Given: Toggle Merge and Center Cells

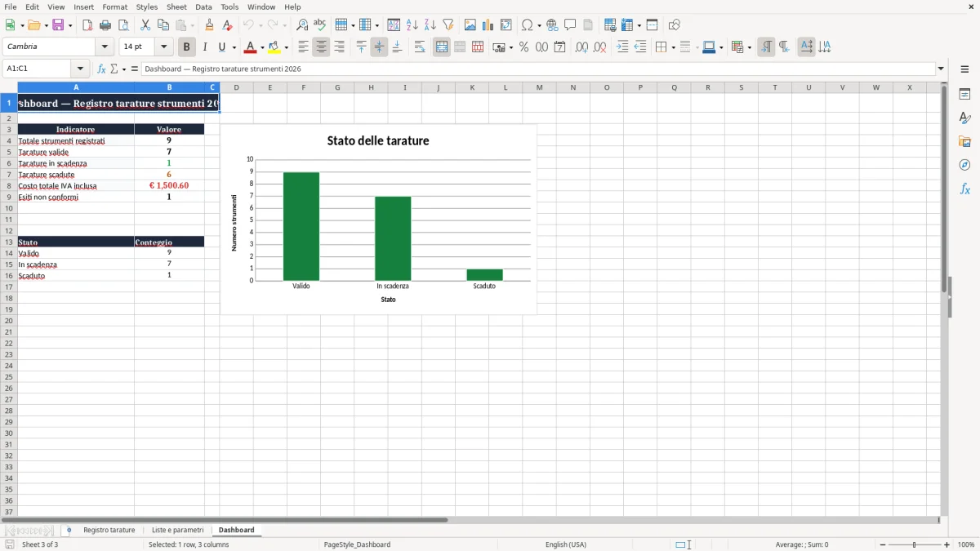Looking at the screenshot, I should point(442,47).
